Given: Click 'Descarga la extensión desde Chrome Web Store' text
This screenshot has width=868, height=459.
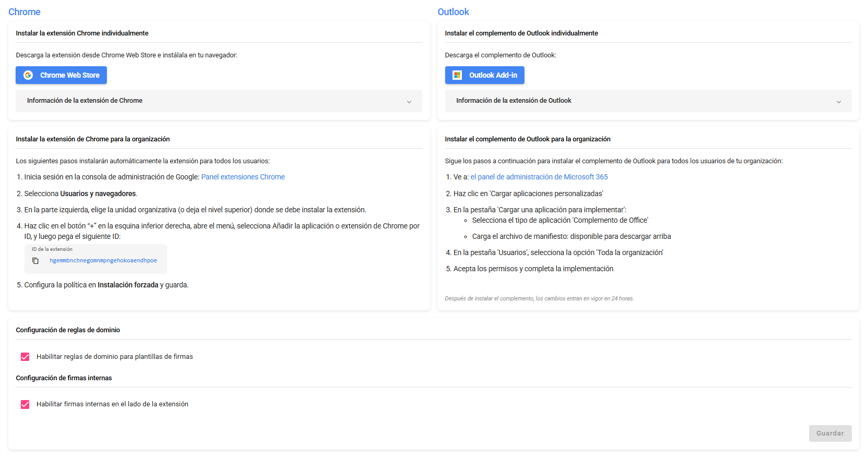Looking at the screenshot, I should click(x=127, y=55).
